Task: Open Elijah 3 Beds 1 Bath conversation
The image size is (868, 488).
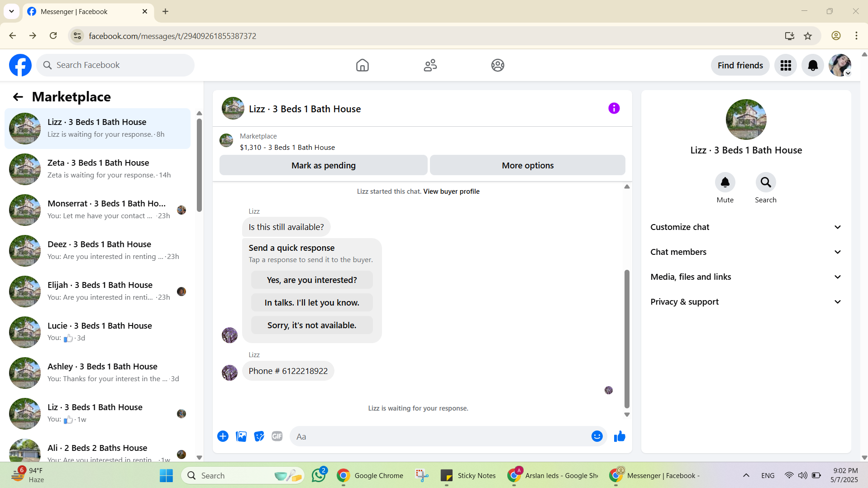Action: click(x=97, y=292)
